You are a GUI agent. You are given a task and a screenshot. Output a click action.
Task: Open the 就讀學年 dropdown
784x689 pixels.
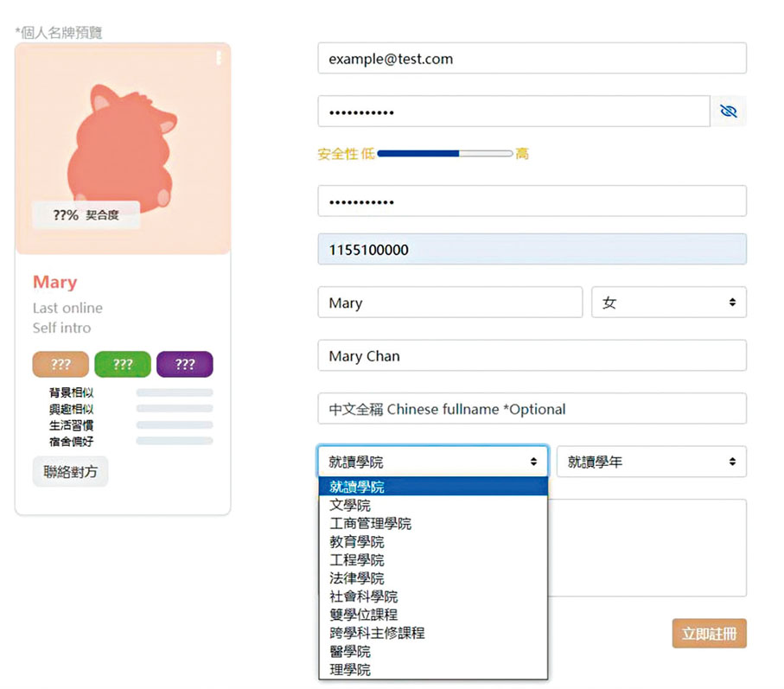point(653,461)
